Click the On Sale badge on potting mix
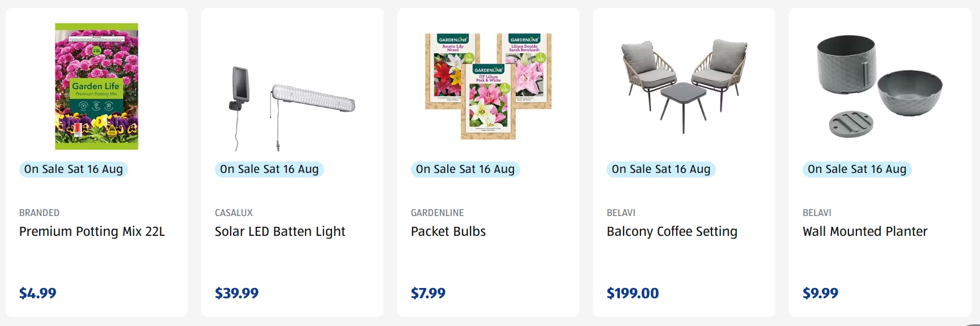Image resolution: width=980 pixels, height=326 pixels. tap(74, 169)
